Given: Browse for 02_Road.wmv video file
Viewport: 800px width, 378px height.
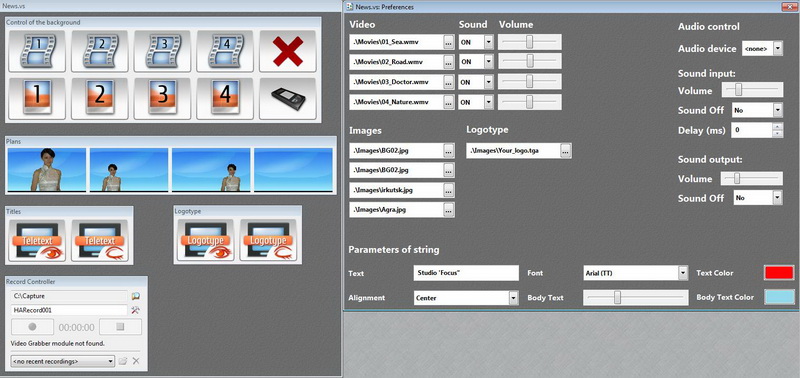Looking at the screenshot, I should tap(449, 62).
